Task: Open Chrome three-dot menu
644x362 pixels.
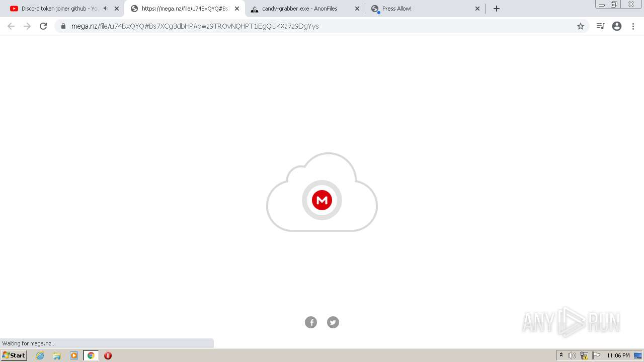Action: pos(633,26)
